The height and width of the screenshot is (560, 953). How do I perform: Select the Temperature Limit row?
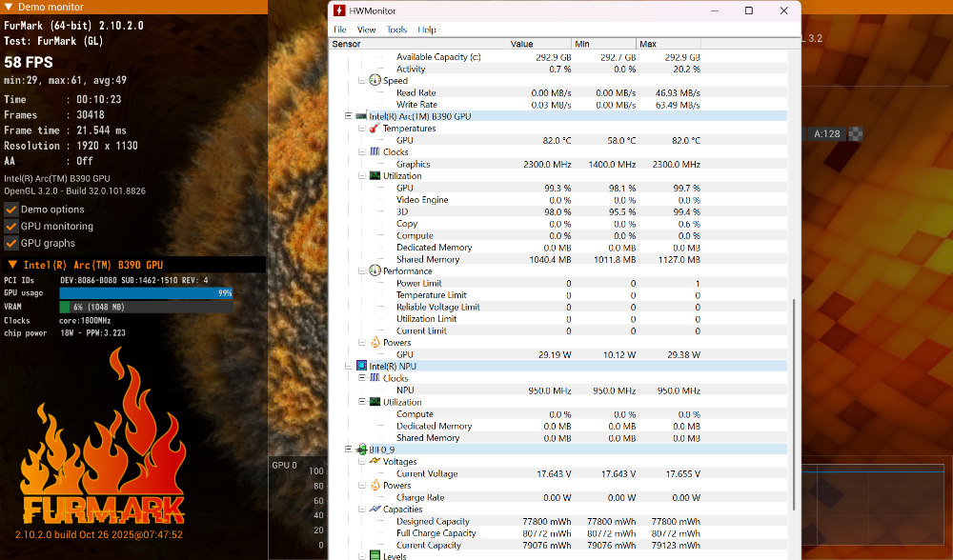558,294
